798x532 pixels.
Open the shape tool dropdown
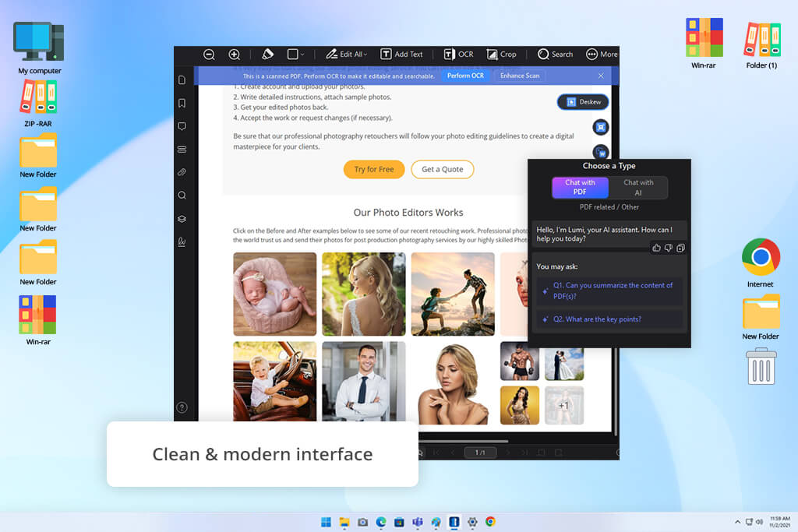pyautogui.click(x=295, y=54)
